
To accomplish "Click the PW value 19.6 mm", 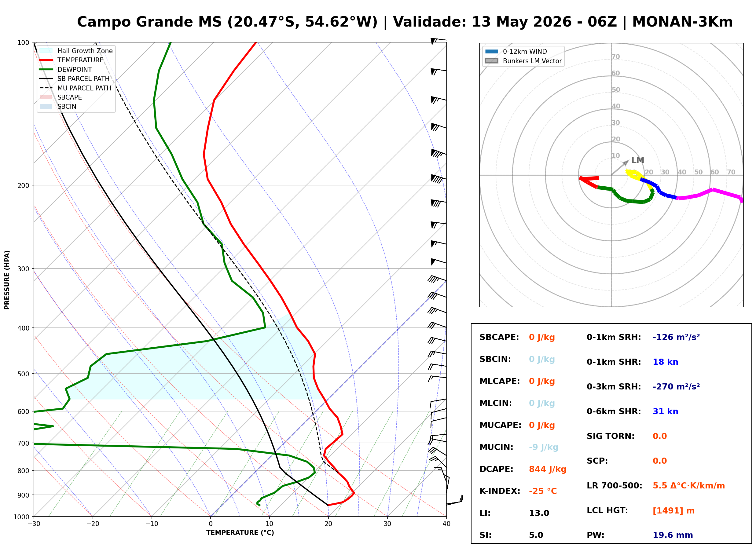I will 673,535.
